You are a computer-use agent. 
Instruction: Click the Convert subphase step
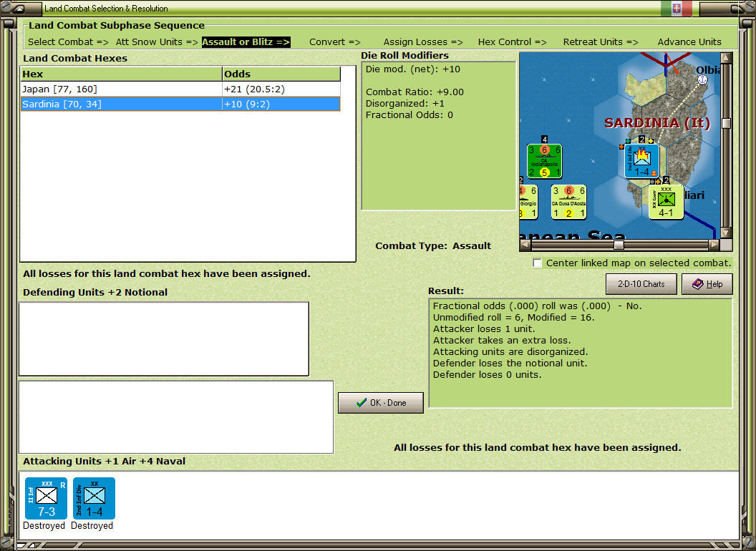click(x=334, y=42)
